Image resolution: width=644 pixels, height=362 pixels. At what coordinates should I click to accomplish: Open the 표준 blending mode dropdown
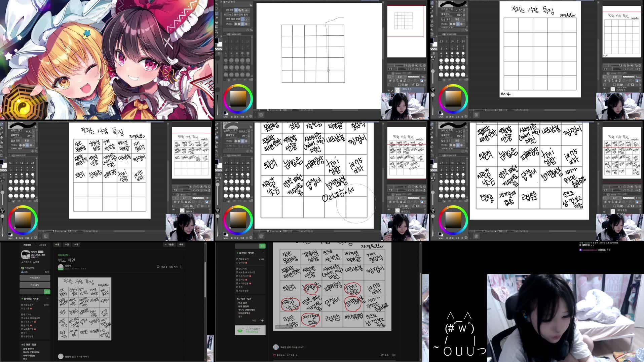pos(401,76)
